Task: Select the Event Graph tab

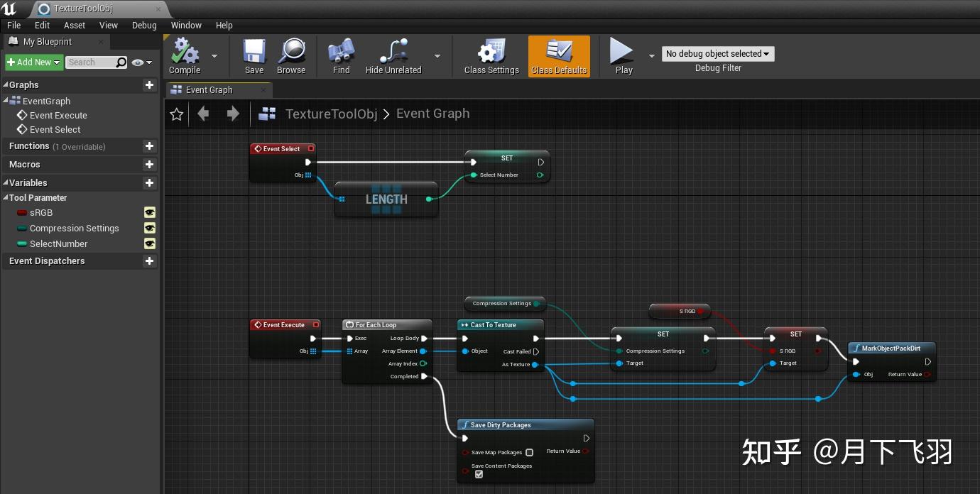Action: tap(208, 89)
